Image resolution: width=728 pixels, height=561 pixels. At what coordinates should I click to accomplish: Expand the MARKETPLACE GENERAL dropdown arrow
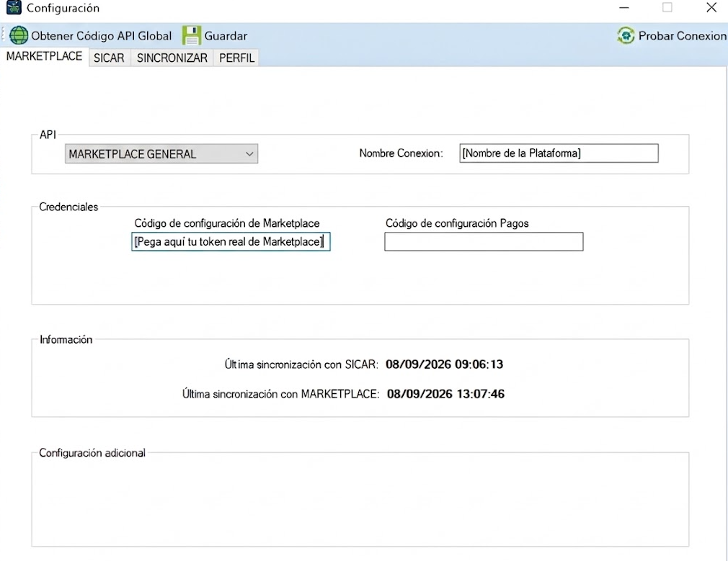point(249,154)
